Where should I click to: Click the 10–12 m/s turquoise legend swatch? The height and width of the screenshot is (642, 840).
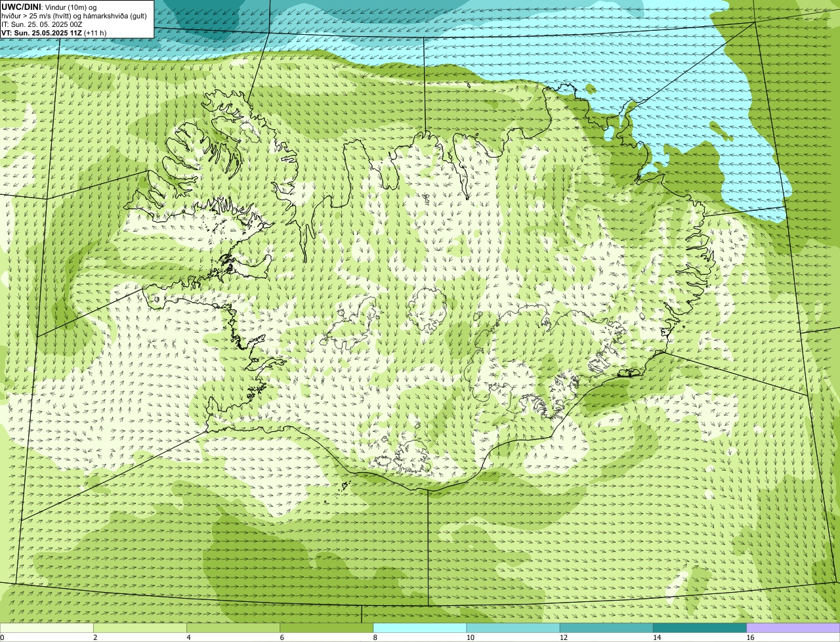[513, 628]
